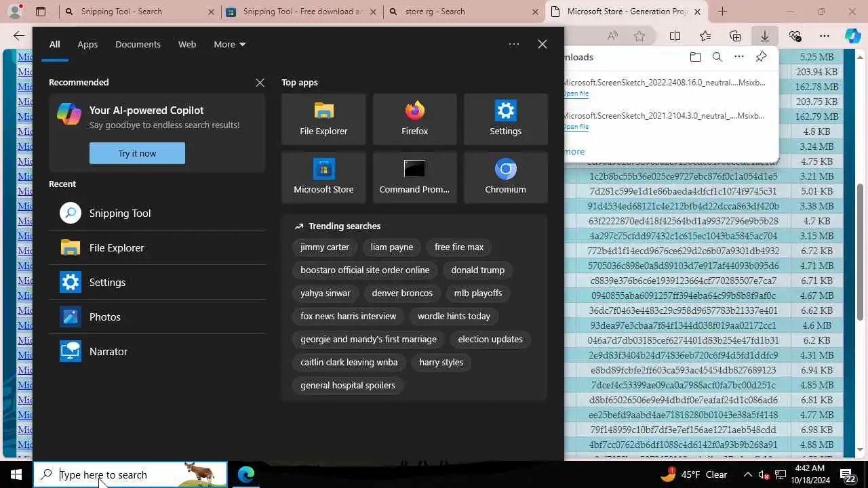Open Copilot icon in Edge toolbar
The image size is (868, 488).
pyautogui.click(x=852, y=36)
